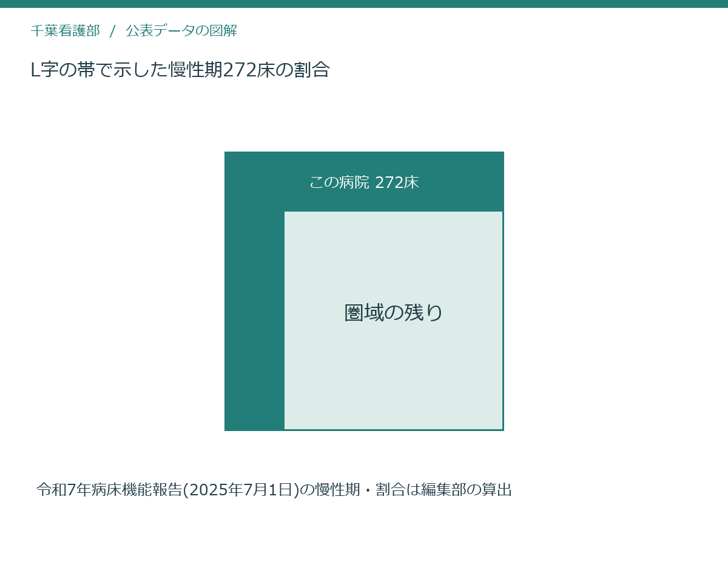The height and width of the screenshot is (582, 728).
Task: Click the heading L字の帯で示した慢性期272床の割合
Action: pyautogui.click(x=180, y=70)
